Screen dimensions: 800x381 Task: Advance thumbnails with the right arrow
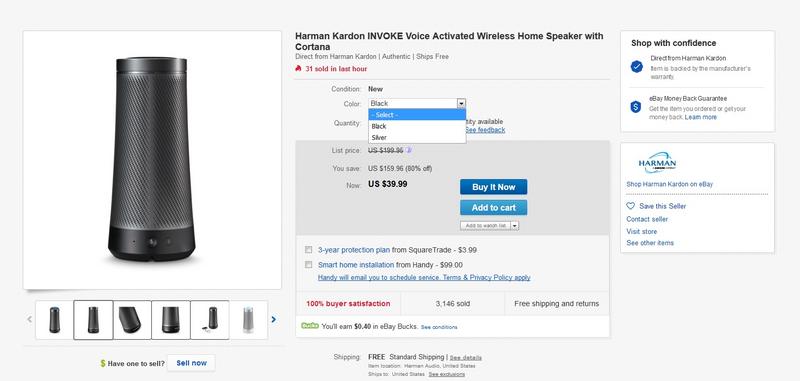[273, 319]
